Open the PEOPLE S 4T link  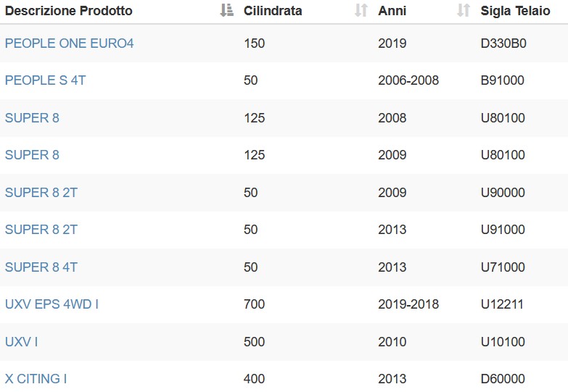[x=45, y=80]
